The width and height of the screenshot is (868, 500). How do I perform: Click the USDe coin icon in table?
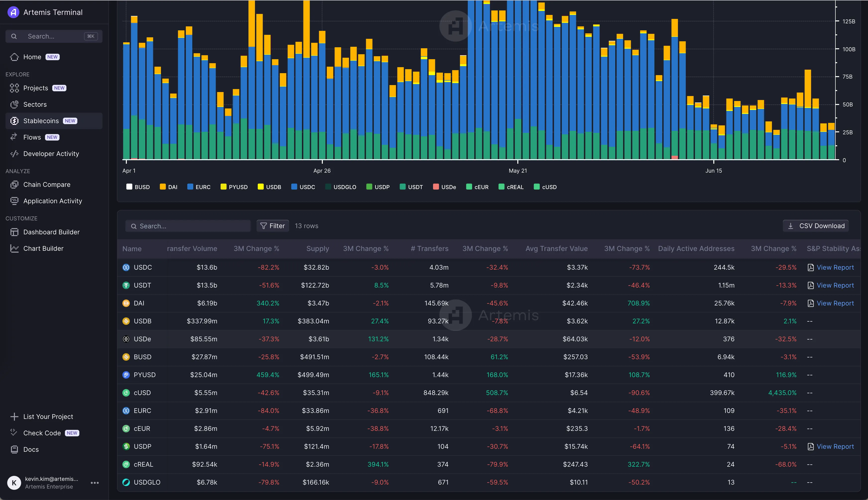coord(126,339)
